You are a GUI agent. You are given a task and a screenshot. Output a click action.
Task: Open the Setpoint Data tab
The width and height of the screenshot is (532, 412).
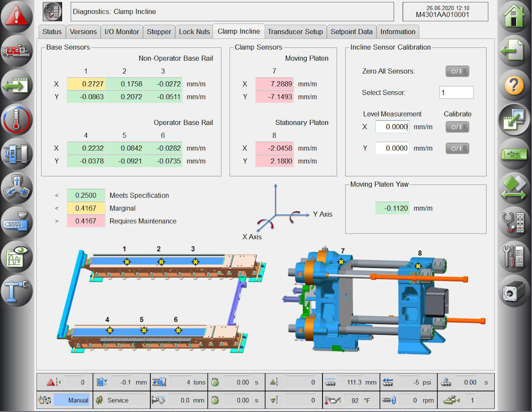point(351,32)
